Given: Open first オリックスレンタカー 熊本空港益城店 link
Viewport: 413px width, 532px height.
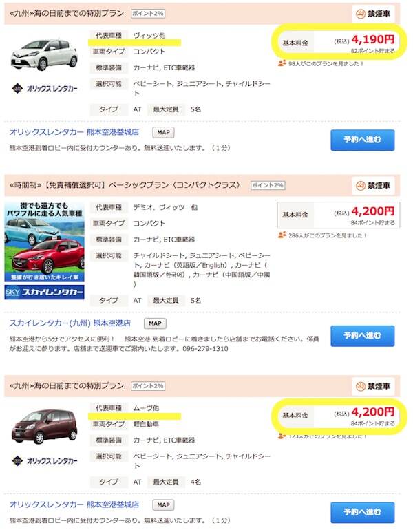Looking at the screenshot, I should (74, 132).
